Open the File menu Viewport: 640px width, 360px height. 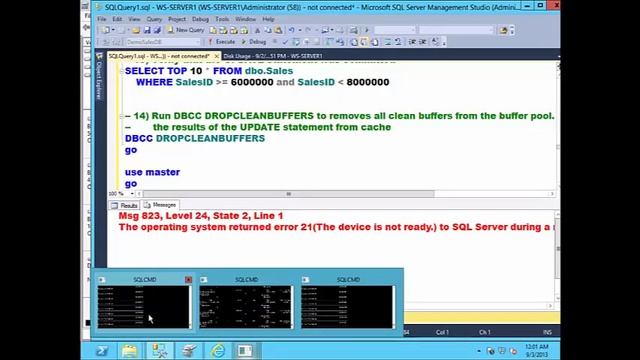coord(102,19)
